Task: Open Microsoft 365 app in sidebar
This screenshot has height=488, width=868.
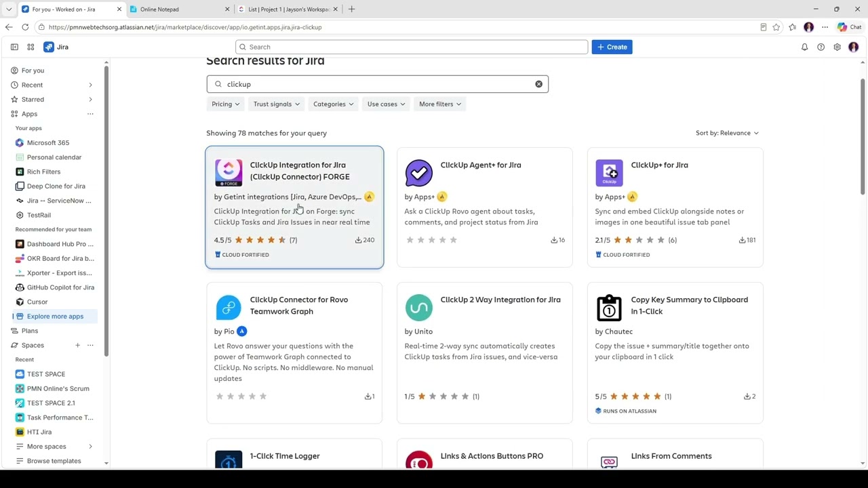Action: click(x=48, y=143)
